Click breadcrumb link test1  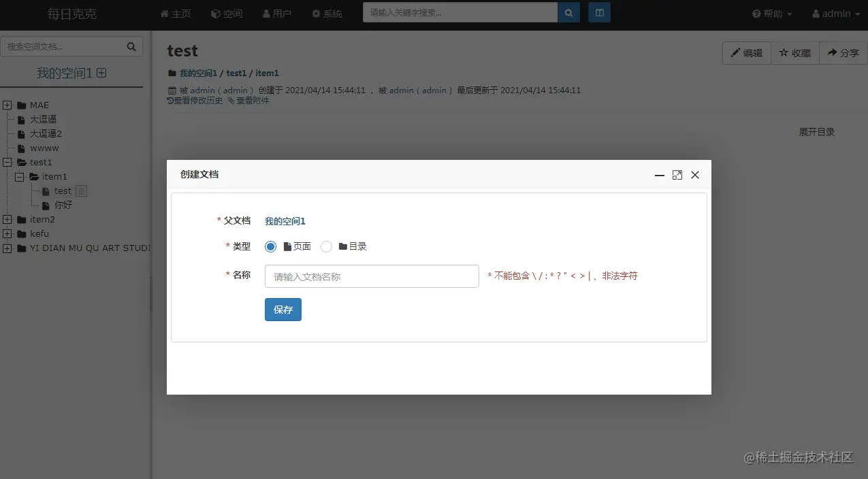[236, 73]
